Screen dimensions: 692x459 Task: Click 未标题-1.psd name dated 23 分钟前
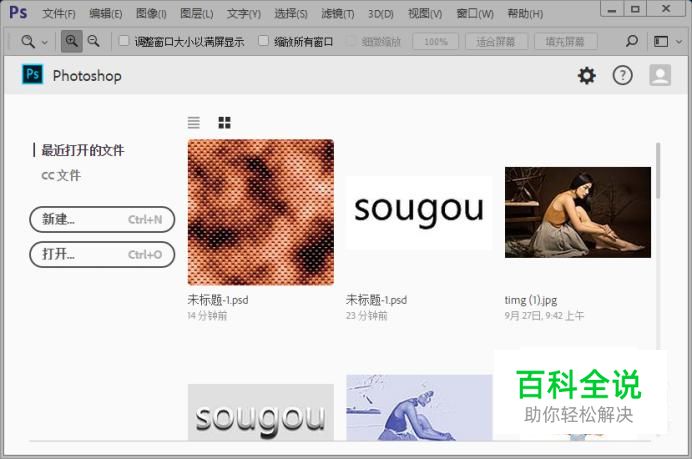click(x=376, y=300)
